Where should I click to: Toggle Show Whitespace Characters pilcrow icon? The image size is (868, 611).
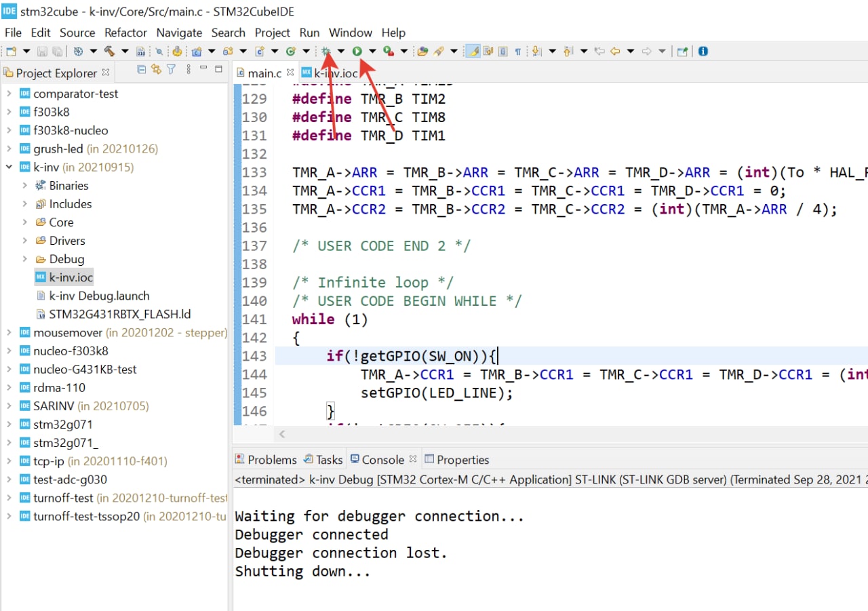(518, 51)
